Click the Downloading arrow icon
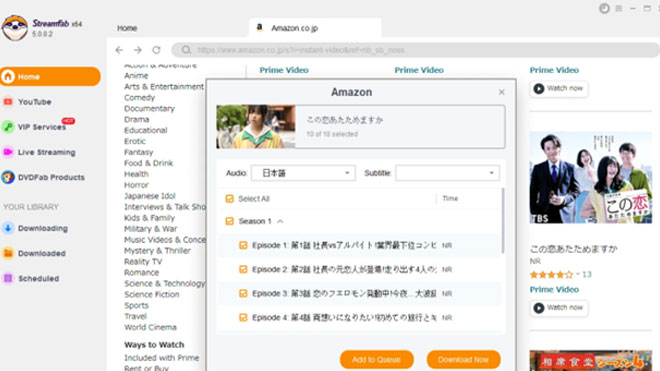The image size is (660, 371). pos(8,228)
